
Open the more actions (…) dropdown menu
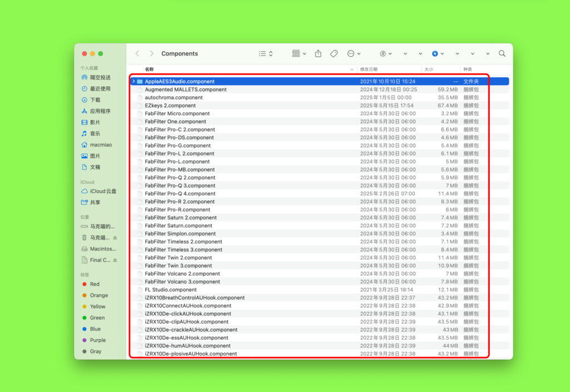(x=353, y=53)
